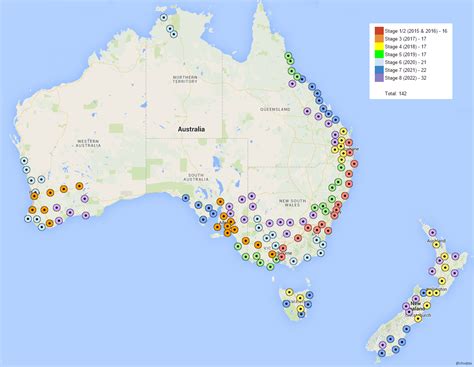
Task: Select legend text 'Stage 6 (2020) - 21'
Action: (x=405, y=62)
